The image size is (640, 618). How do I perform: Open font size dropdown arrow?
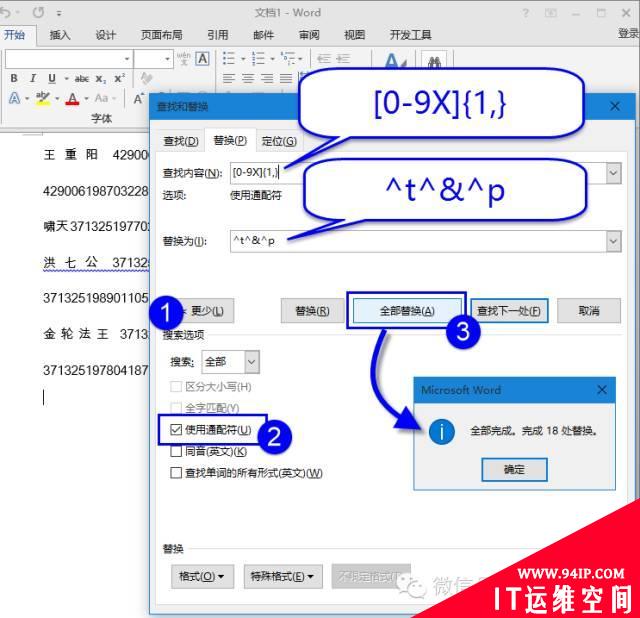(167, 59)
